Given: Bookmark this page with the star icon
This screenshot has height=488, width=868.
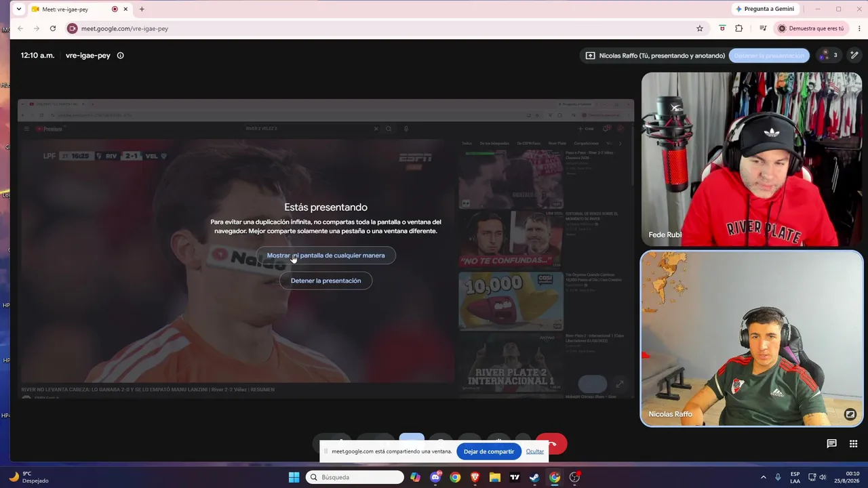Looking at the screenshot, I should coord(700,28).
